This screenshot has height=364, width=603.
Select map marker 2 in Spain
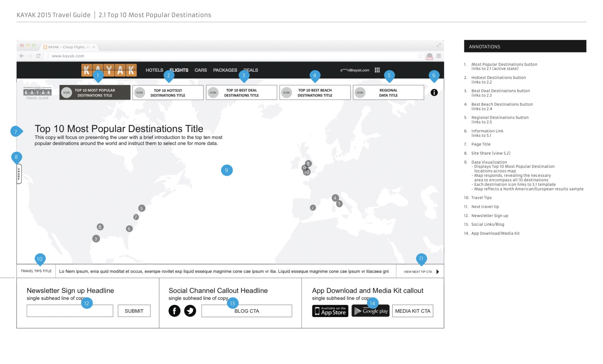click(313, 208)
